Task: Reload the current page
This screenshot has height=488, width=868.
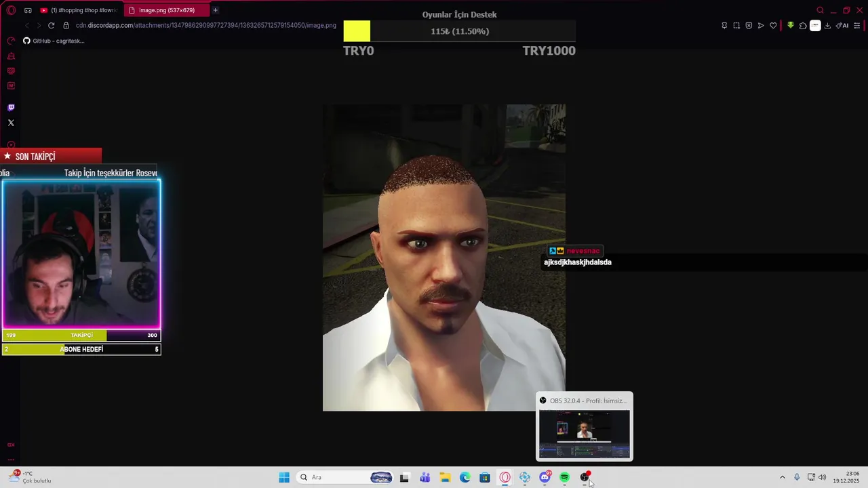Action: 51,26
